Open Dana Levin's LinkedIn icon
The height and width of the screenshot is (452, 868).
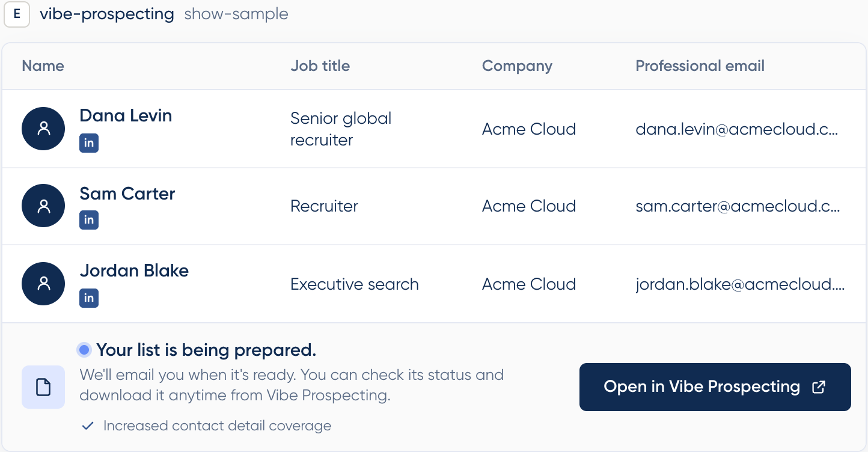point(89,143)
